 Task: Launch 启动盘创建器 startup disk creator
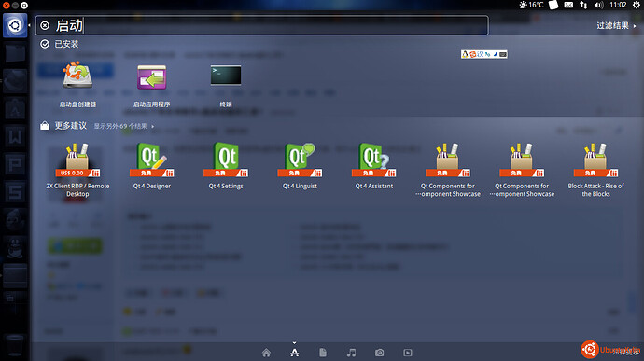point(77,85)
